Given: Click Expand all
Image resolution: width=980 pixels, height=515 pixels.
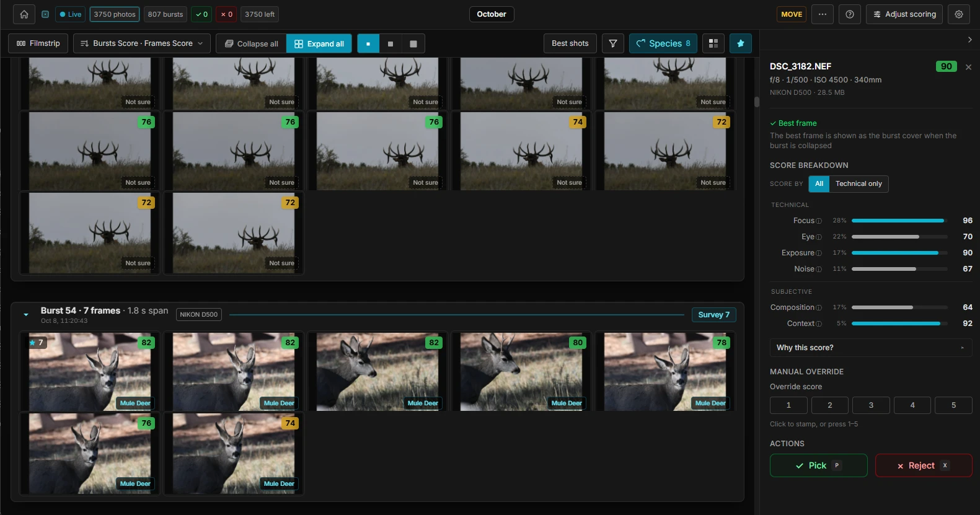Looking at the screenshot, I should click(319, 43).
